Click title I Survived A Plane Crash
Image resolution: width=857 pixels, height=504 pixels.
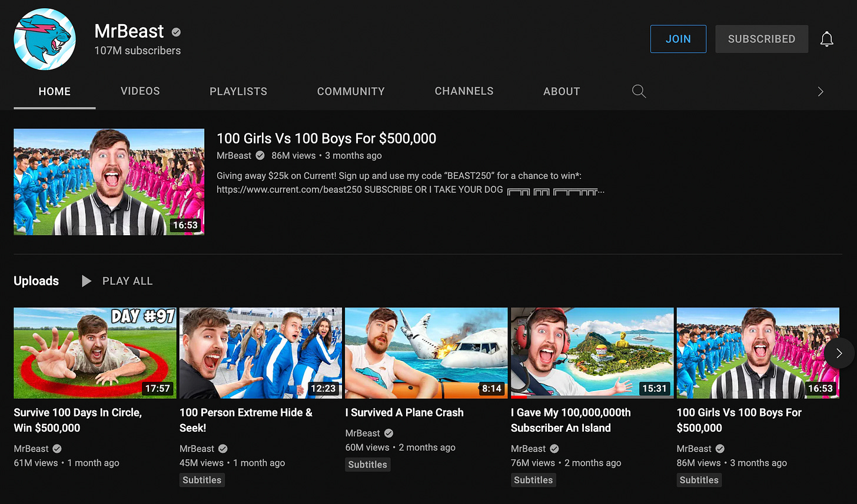(404, 413)
